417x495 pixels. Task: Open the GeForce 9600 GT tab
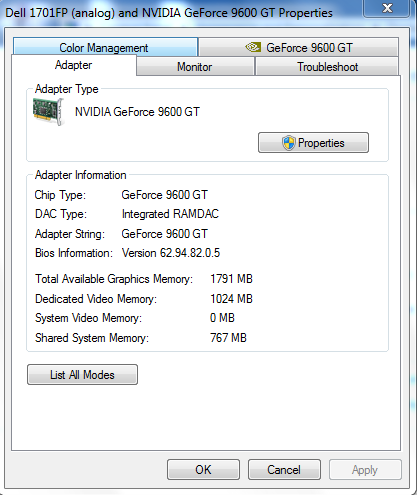[x=298, y=47]
